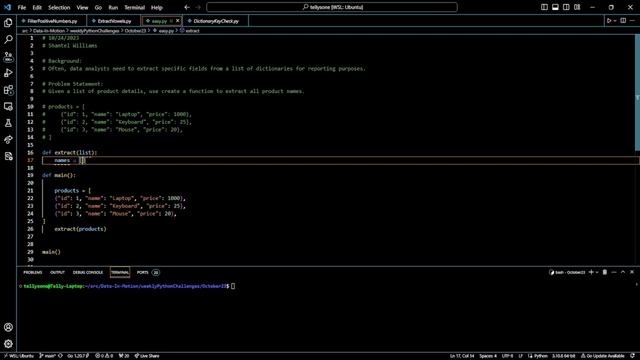640x360 pixels.
Task: Open the Testing flask view
Action: click(x=8, y=123)
